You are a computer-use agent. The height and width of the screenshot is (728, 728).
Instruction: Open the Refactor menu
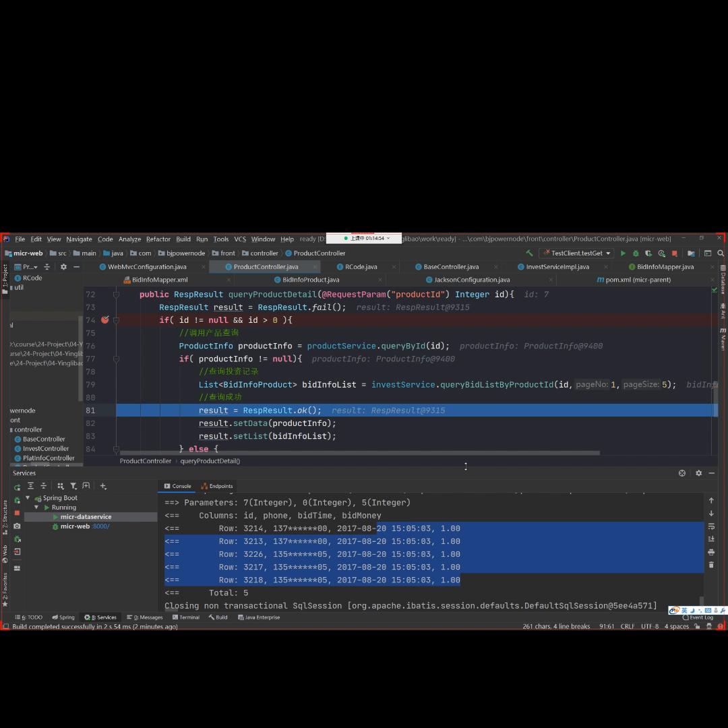click(158, 239)
